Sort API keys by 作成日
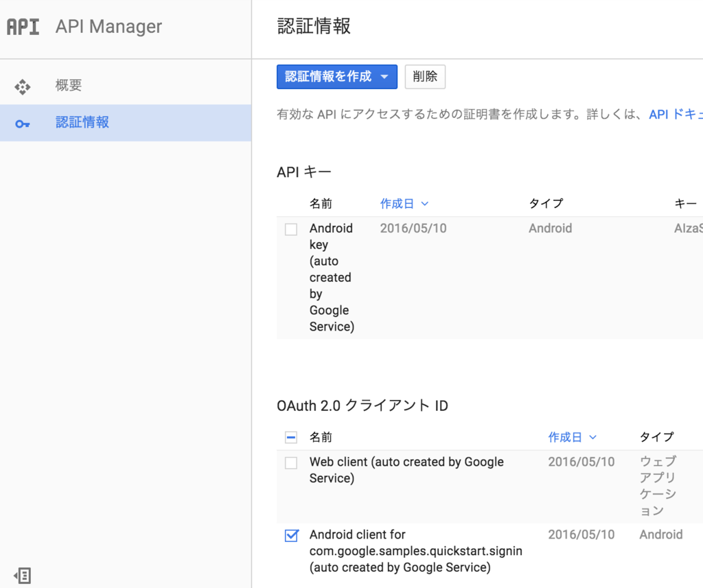Image resolution: width=703 pixels, height=588 pixels. click(x=404, y=204)
